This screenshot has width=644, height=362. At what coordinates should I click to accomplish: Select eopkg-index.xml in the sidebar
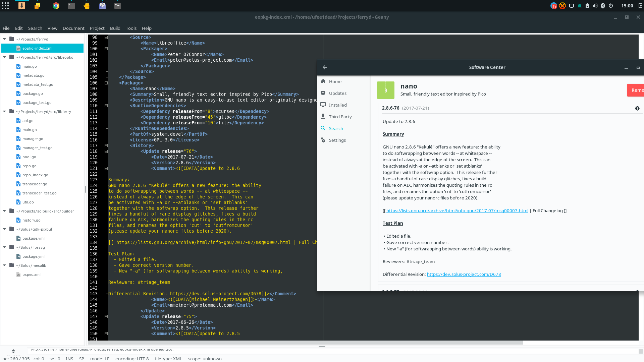coord(42,48)
